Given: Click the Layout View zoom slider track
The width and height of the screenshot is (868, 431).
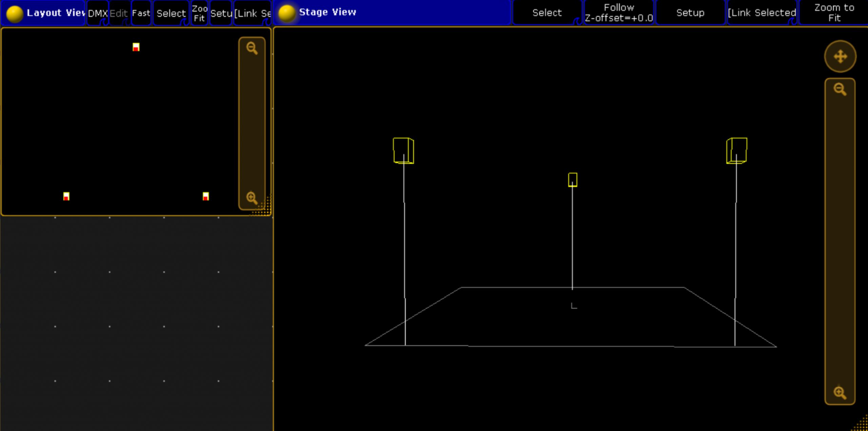Looking at the screenshot, I should [x=252, y=123].
